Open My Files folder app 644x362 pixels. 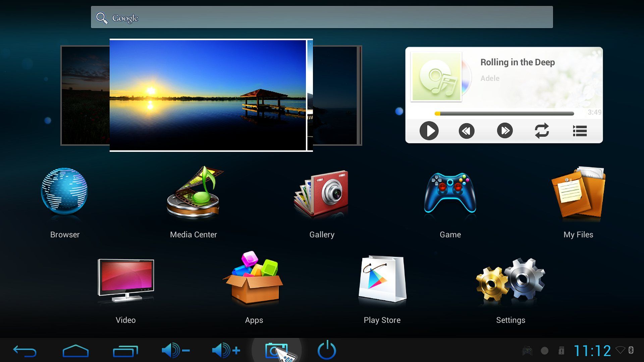tap(578, 193)
